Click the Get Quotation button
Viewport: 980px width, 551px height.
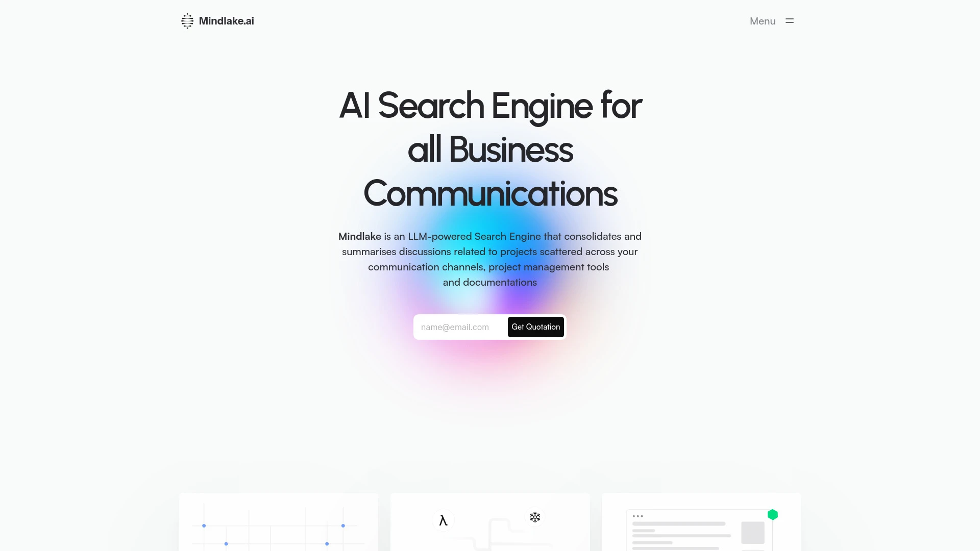(536, 327)
